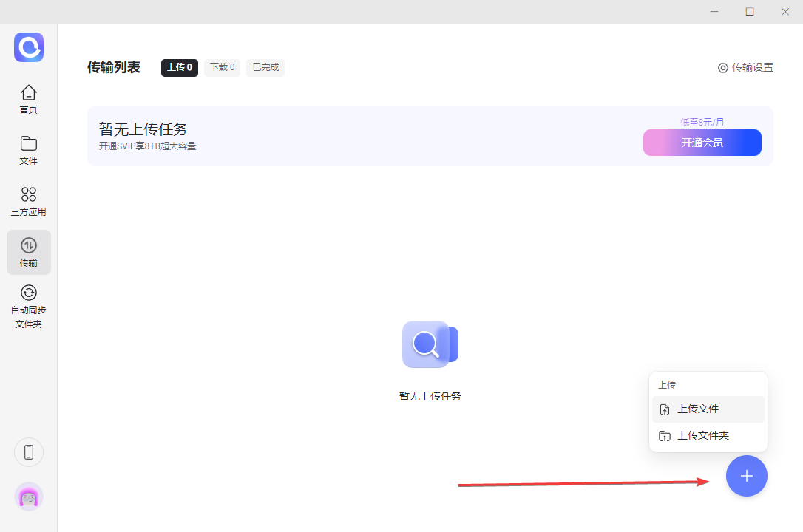Click the 低至8元/月 price label

(x=702, y=122)
